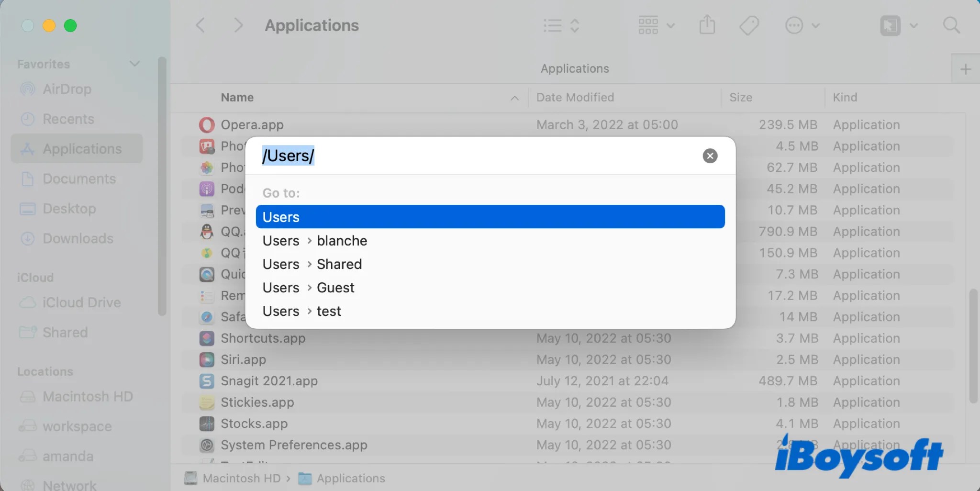Select the highlighted Users suggestion

pyautogui.click(x=490, y=217)
